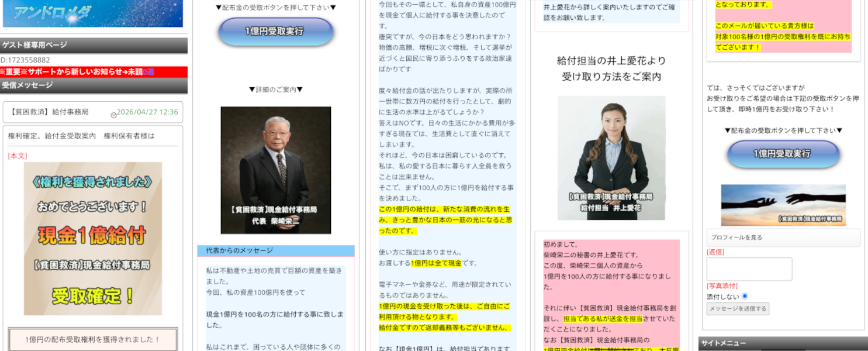Viewport: 868px width, 351px height.
Task: Click the [写真添付] label
Action: pyautogui.click(x=722, y=285)
